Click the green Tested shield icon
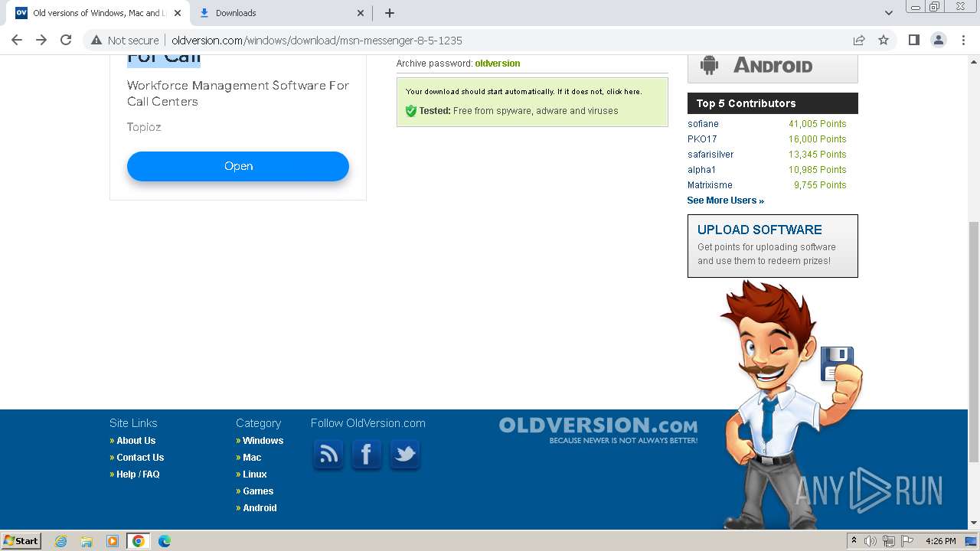The width and height of the screenshot is (980, 551). click(x=410, y=111)
